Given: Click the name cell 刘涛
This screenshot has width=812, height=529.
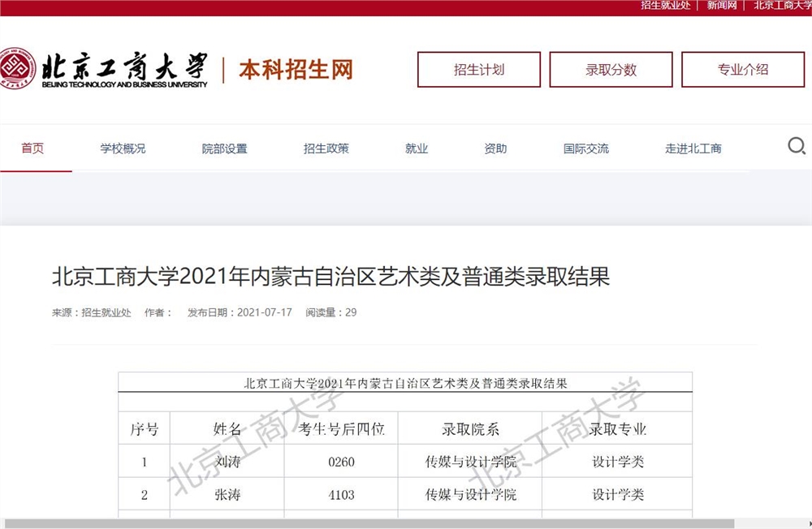Looking at the screenshot, I should [227, 462].
